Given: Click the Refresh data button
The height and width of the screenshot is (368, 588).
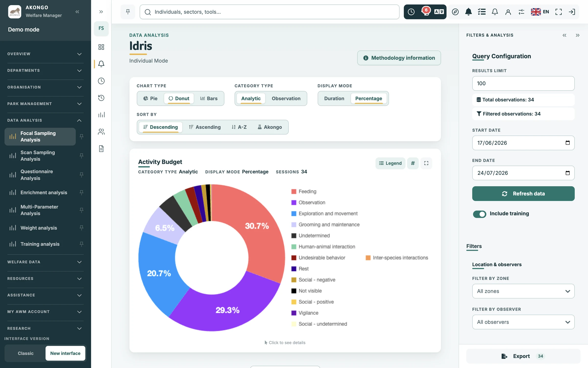Looking at the screenshot, I should tap(523, 194).
